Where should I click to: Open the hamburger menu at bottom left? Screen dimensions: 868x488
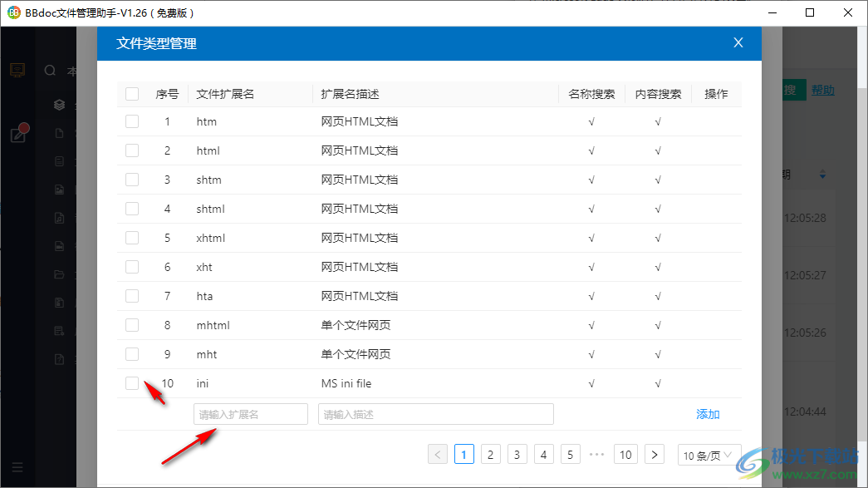[x=17, y=467]
